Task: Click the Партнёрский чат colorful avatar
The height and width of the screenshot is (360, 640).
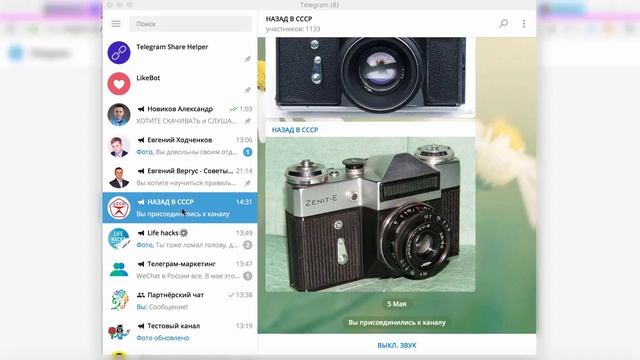Action: (119, 301)
